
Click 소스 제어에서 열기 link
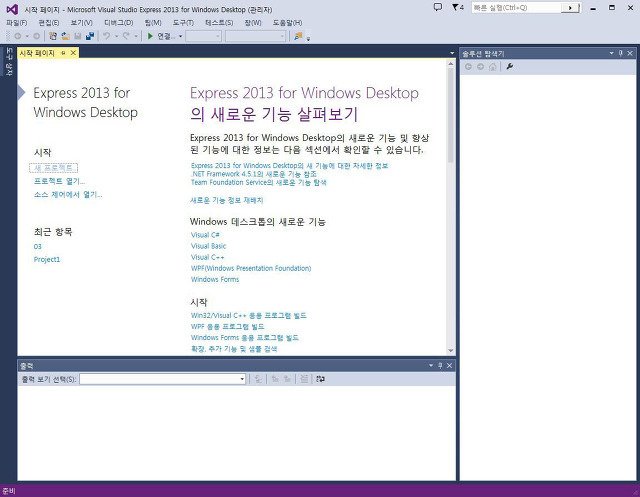[68, 194]
